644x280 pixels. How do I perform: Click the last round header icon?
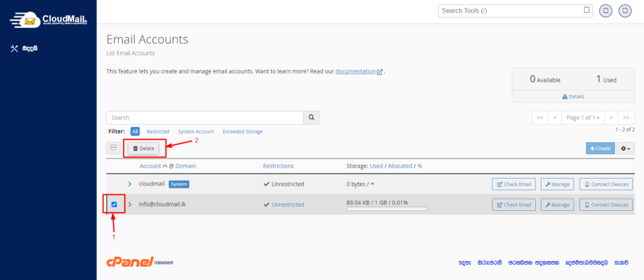point(625,11)
